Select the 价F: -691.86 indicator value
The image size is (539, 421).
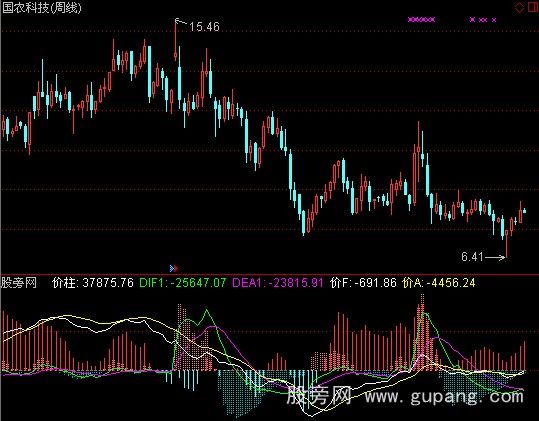(x=363, y=283)
